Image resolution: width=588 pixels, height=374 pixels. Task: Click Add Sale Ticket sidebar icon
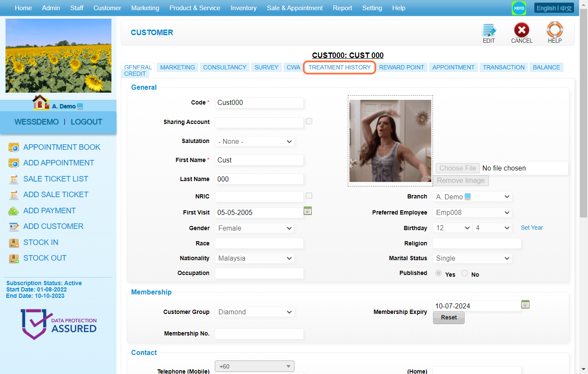[14, 195]
